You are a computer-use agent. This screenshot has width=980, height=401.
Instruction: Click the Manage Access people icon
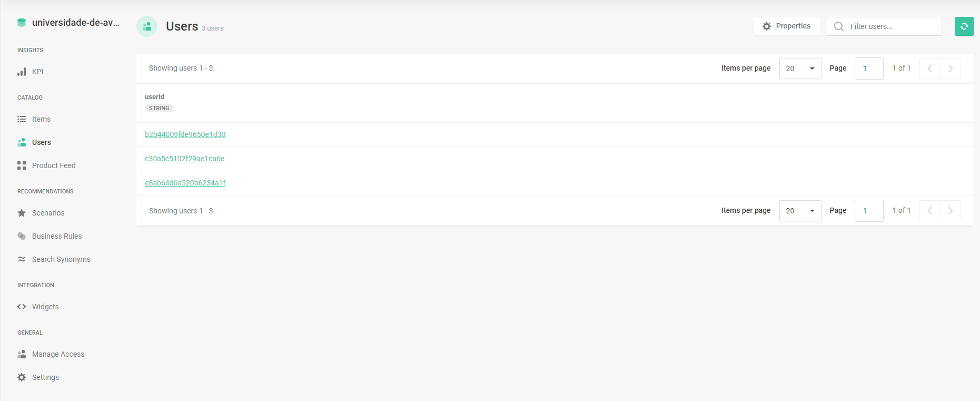point(22,354)
